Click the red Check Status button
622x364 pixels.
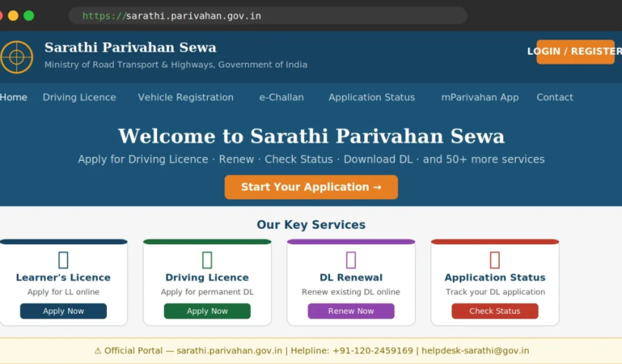click(495, 311)
